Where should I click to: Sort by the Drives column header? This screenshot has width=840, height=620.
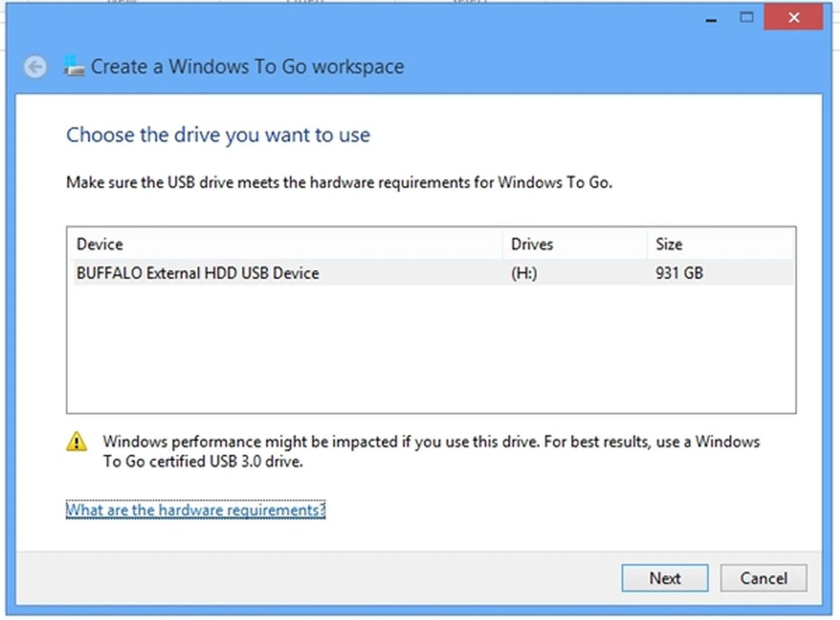coord(532,244)
